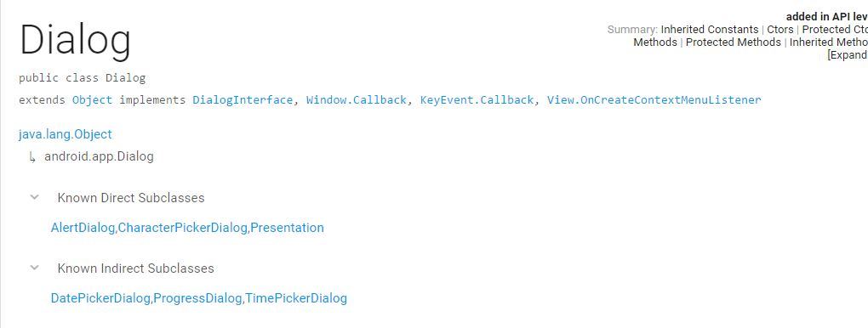Open the DatePickerDialog link
Screen dimensions: 868x328
point(100,299)
